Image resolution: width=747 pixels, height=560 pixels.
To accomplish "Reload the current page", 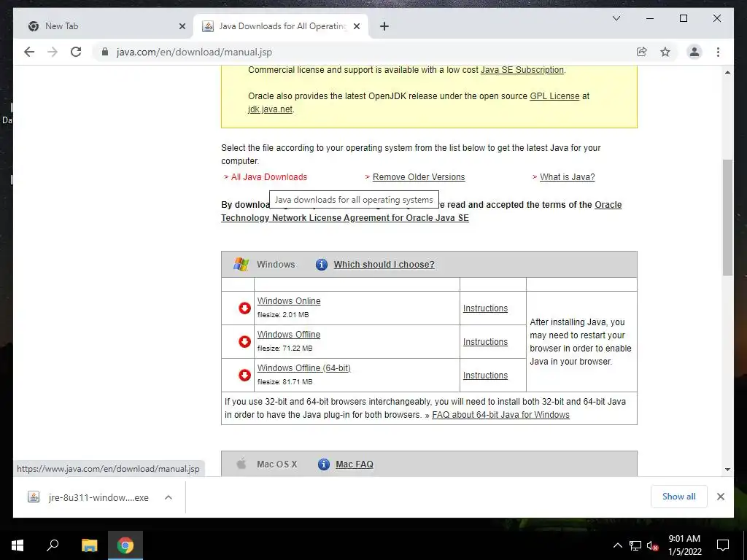I will click(x=76, y=52).
